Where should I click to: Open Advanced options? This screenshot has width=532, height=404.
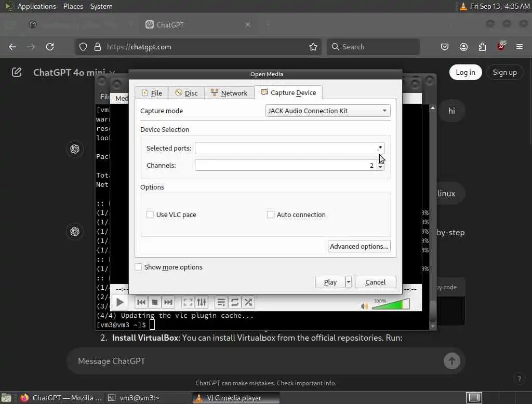coord(359,246)
